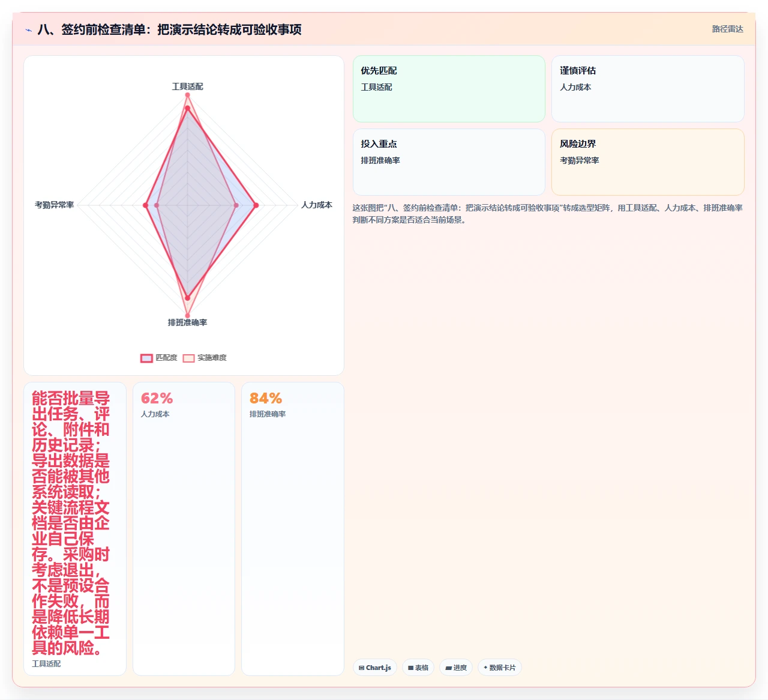Viewport: 768px width, 700px height.
Task: Click the chart description paragraph starting 这张图把
Action: [x=548, y=214]
